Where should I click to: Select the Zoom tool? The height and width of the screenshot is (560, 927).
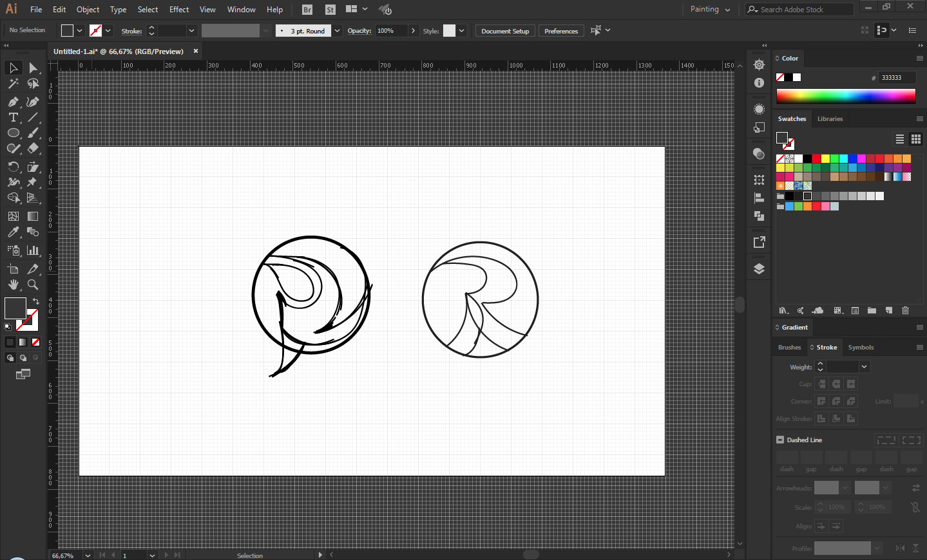point(33,285)
